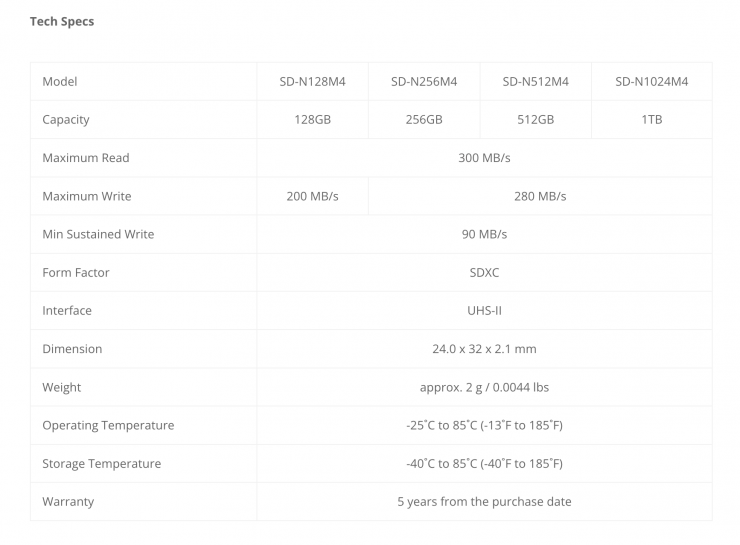Select the 24.0 x 32 x 2.1 mm dimension

point(484,349)
